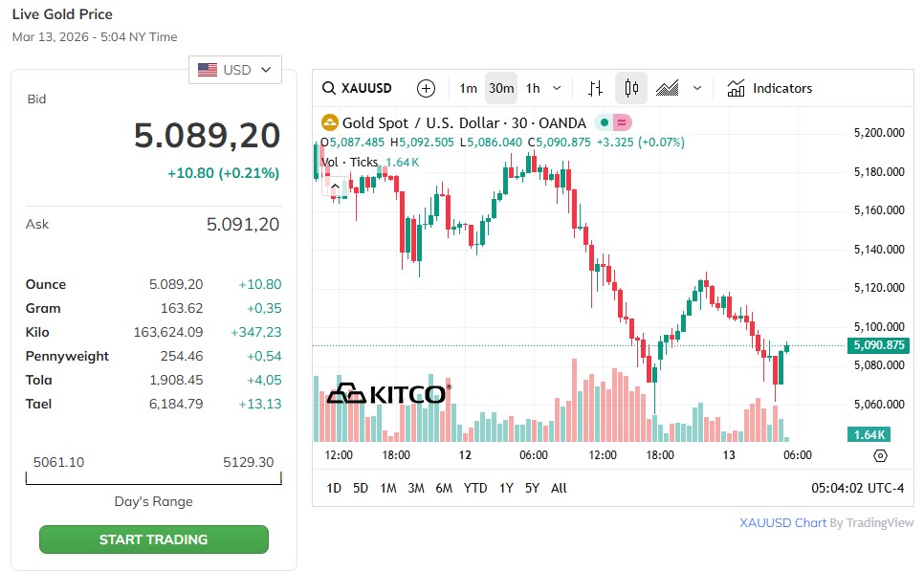Expand the chart style dropdown chevron
Image resolution: width=924 pixels, height=572 pixels.
click(x=697, y=88)
